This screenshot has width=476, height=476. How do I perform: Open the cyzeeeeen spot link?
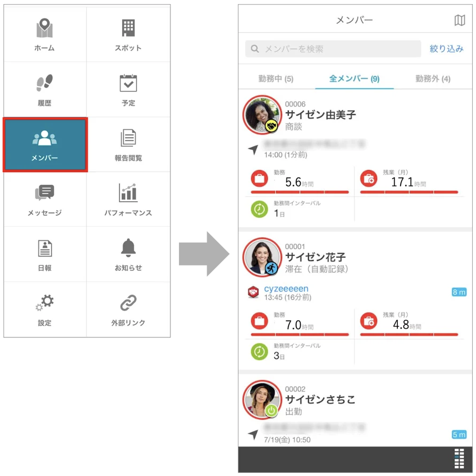click(286, 288)
